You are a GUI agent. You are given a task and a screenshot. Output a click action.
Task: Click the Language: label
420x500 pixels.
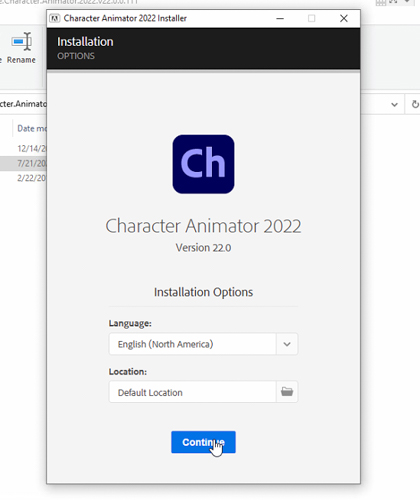pos(130,323)
